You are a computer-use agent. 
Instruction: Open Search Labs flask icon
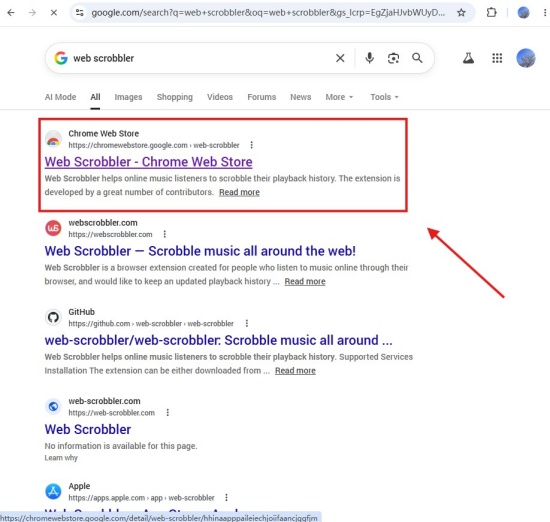(468, 58)
